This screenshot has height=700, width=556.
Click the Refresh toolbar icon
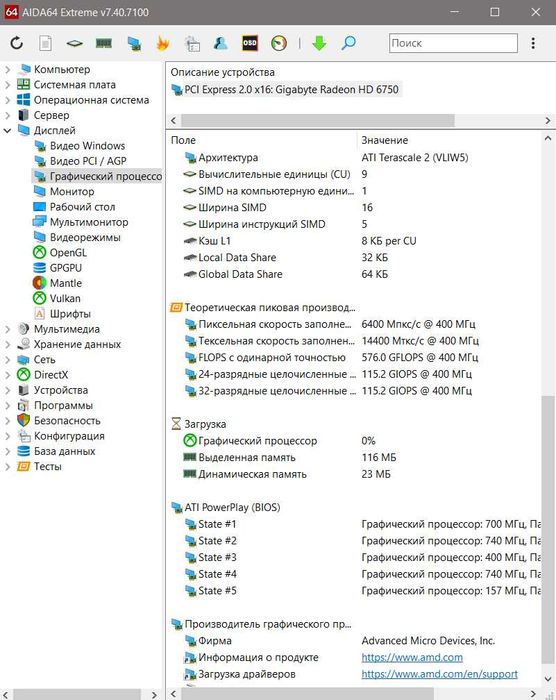coord(17,43)
